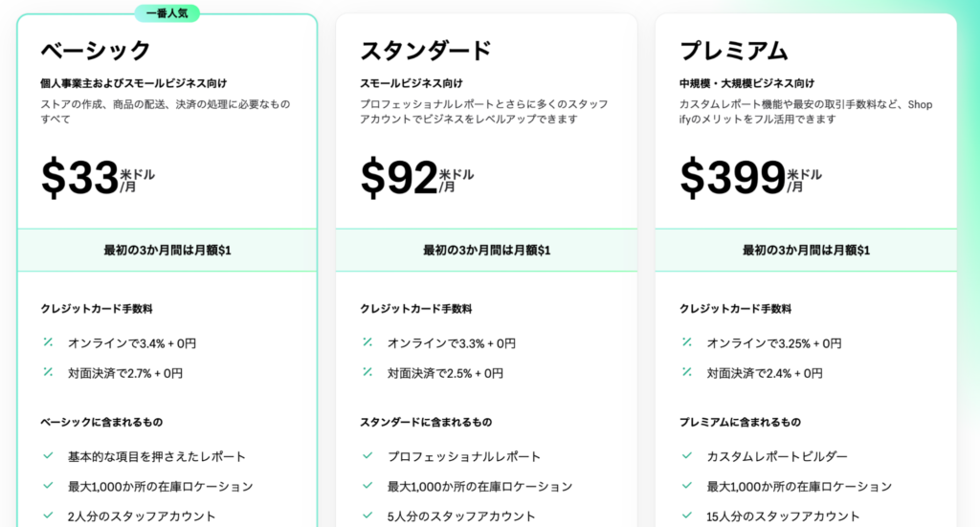This screenshot has height=527, width=980.
Task: Click the Basic plan 最初の3か月間は月額$1 banner
Action: pos(167,250)
